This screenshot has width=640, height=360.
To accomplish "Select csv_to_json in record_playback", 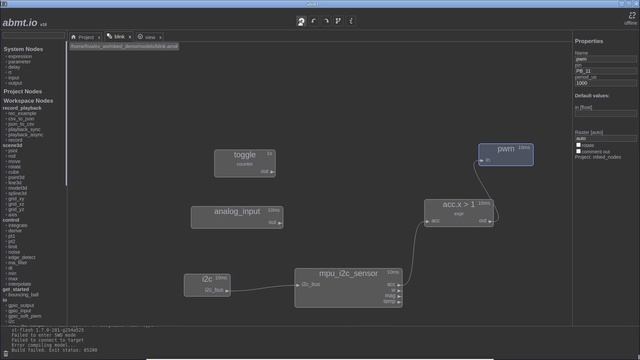I will 20,119.
